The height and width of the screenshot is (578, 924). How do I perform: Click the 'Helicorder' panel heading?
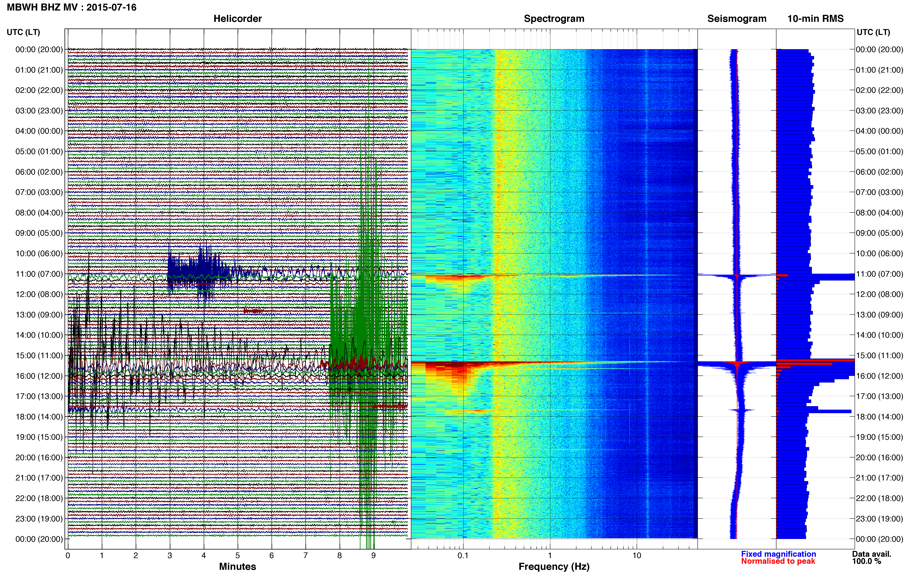coord(238,18)
